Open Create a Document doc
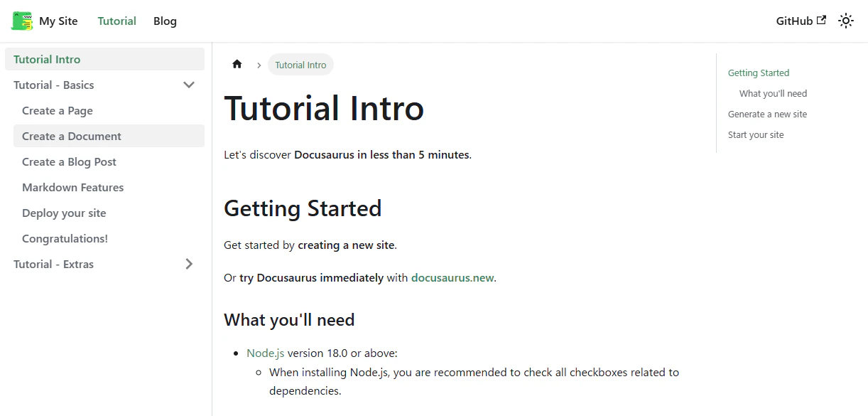This screenshot has width=868, height=416. click(x=109, y=136)
